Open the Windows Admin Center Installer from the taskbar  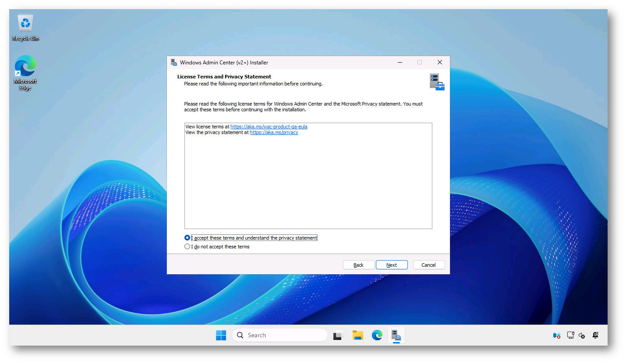coord(396,335)
